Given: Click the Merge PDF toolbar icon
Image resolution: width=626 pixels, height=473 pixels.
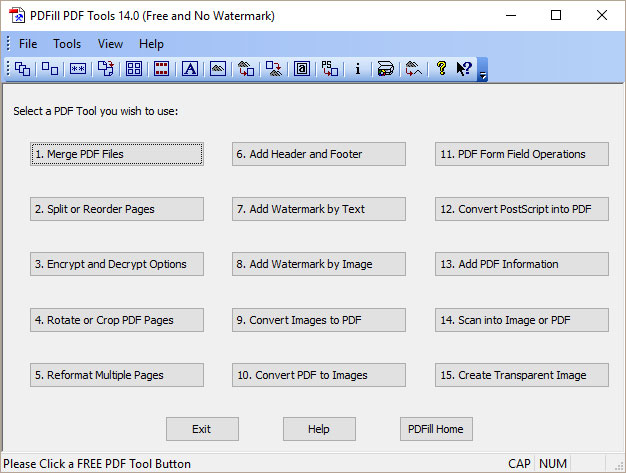Looking at the screenshot, I should (x=22, y=69).
